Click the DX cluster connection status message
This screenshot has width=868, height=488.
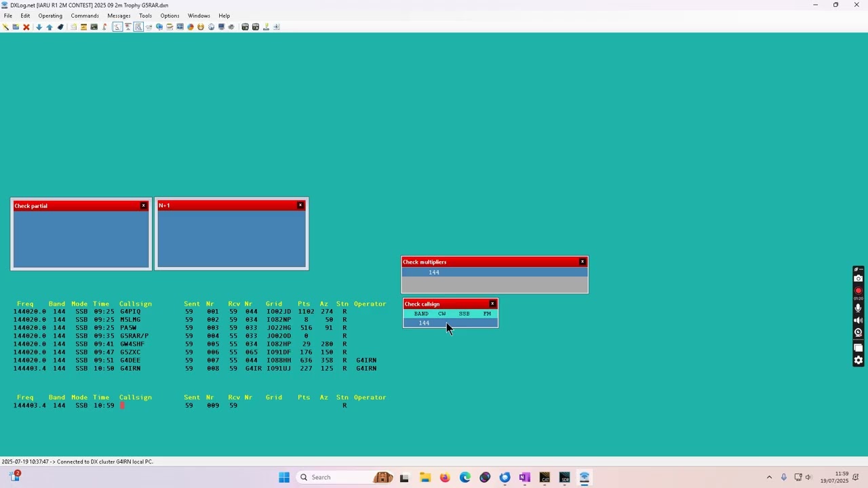pos(77,462)
